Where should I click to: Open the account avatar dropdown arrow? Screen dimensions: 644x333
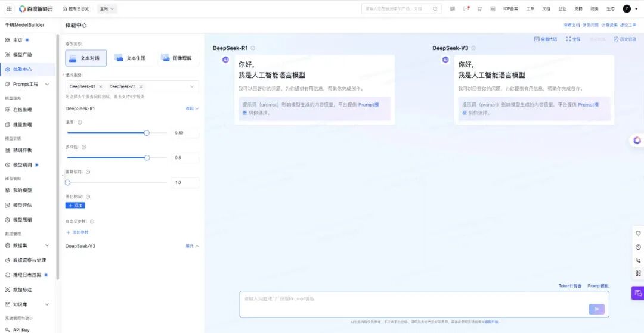[636, 8]
